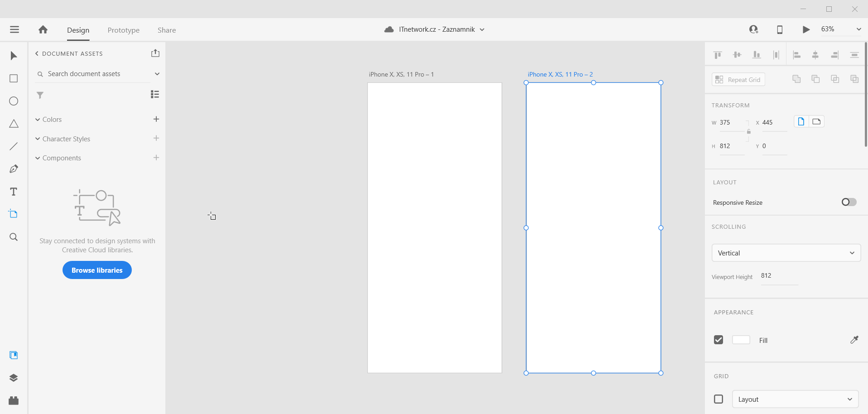Click the Repeat Grid button

click(738, 79)
